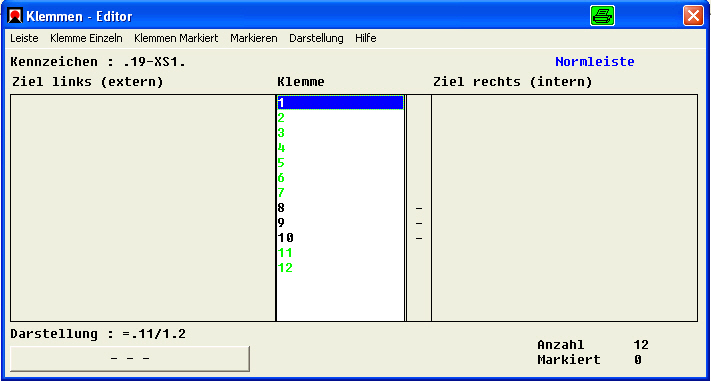Click the Klemmen Editor app icon

click(16, 16)
